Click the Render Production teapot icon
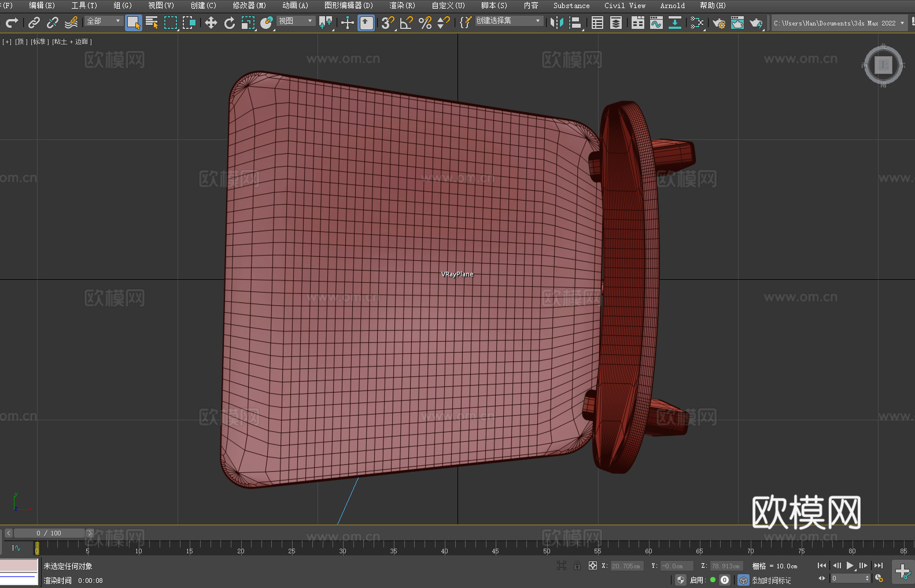Viewport: 915px width, 588px height. (x=756, y=23)
